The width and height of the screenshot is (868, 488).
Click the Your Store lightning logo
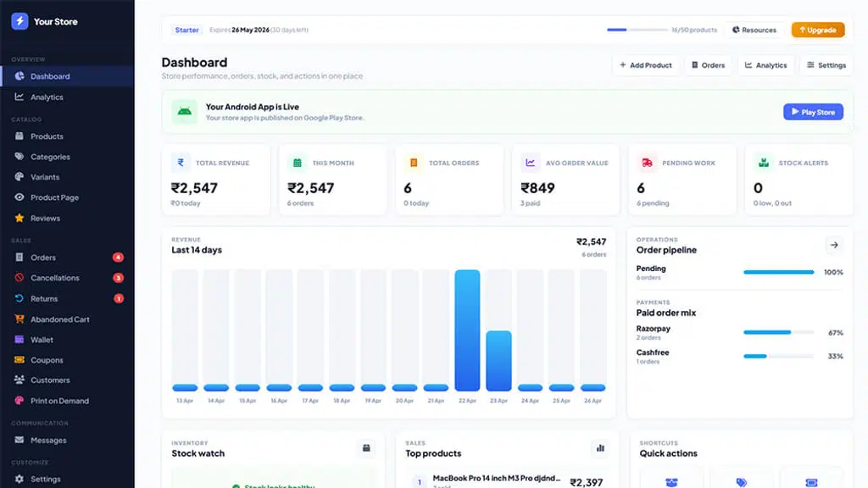(x=20, y=21)
